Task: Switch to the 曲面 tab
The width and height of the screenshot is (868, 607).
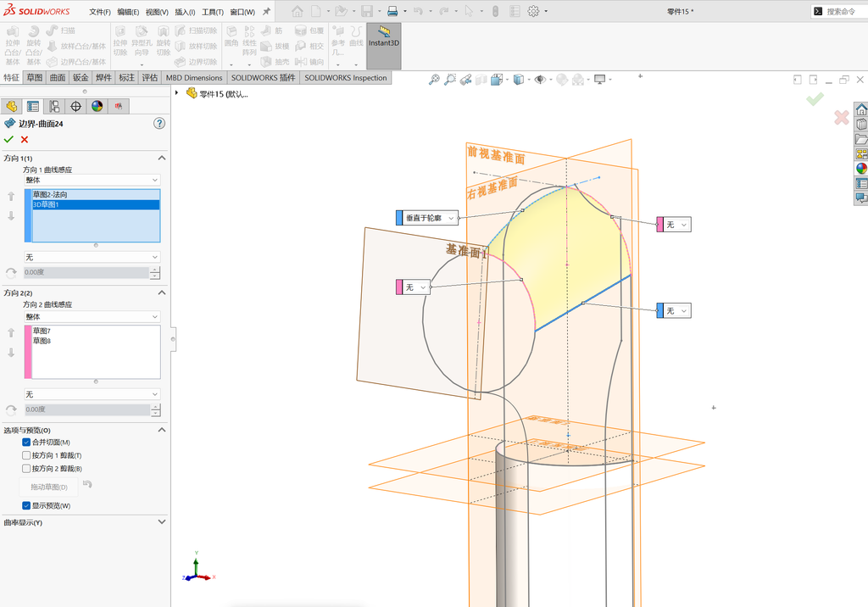Action: [x=58, y=77]
